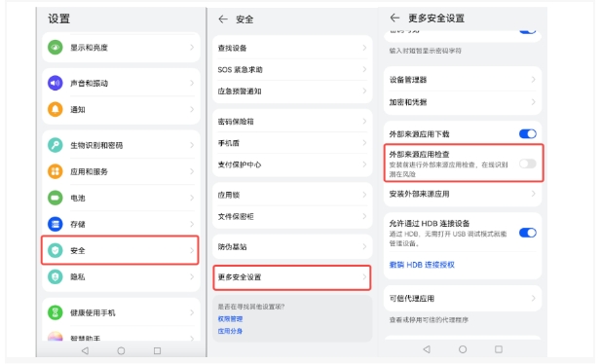This screenshot has height=364, width=600.
Task: Expand 可信代理应用 chevron
Action: pos(534,298)
